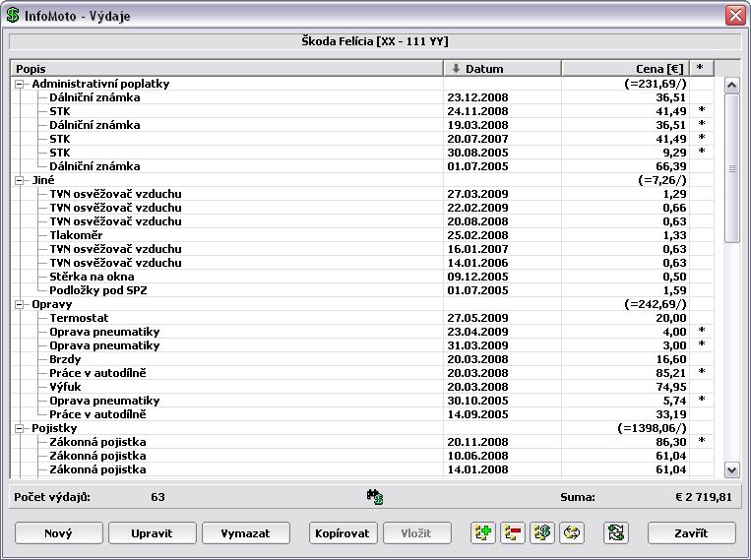Click the Kopírovat button
Screen dimensions: 751x560
343,533
